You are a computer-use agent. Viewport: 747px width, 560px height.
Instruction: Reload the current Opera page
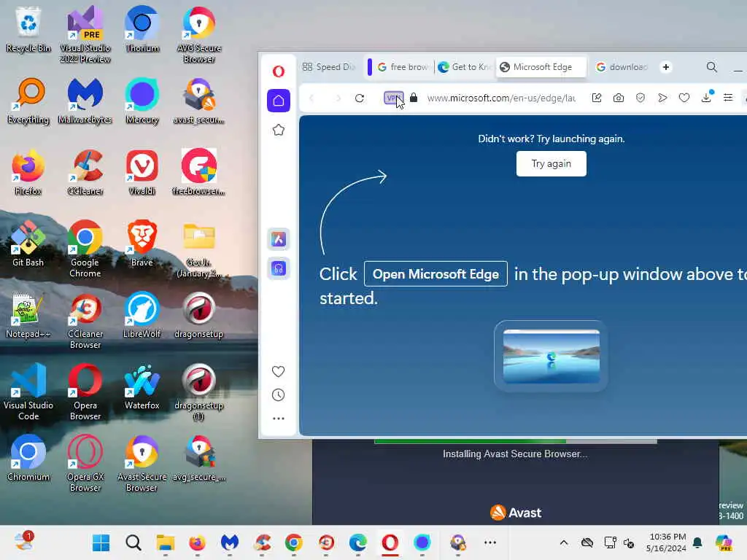[360, 98]
